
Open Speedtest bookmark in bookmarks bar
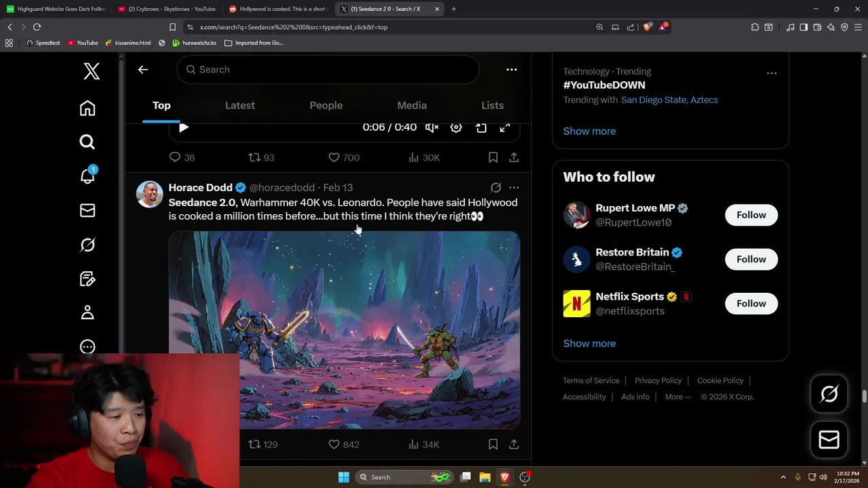click(x=43, y=43)
